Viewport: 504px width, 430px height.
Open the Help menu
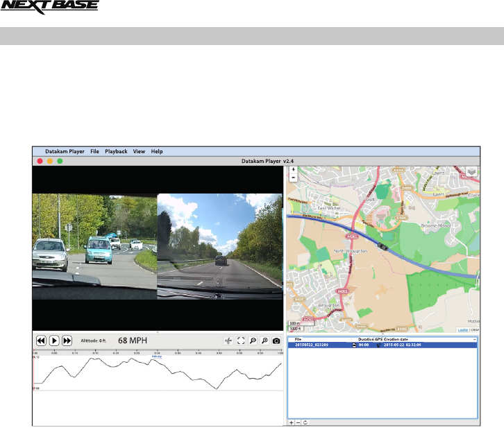click(x=157, y=151)
